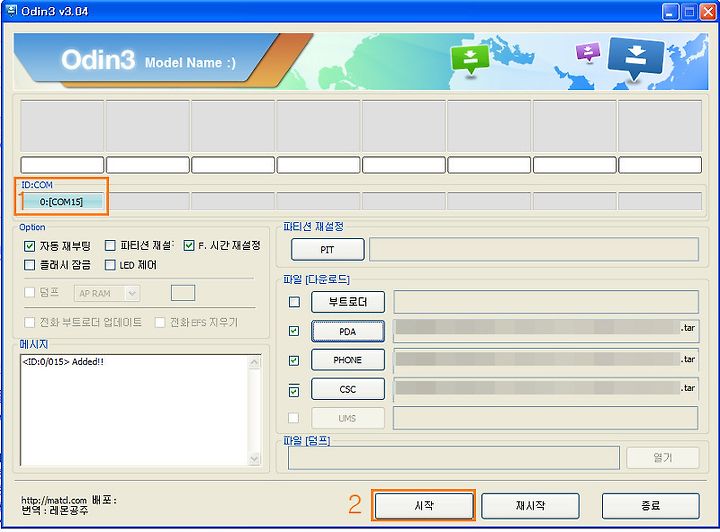This screenshot has height=532, width=720.
Task: Click the '<ID:0/015> Added!!' log text
Action: [x=63, y=362]
